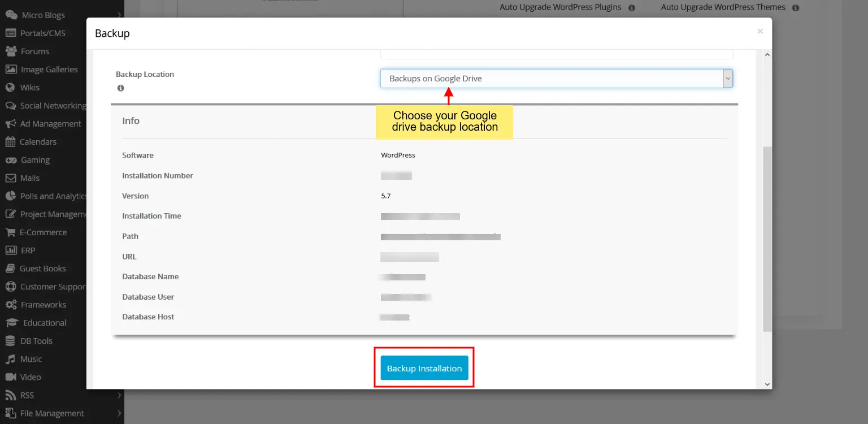Click the Wikis sidebar icon
Image resolution: width=868 pixels, height=424 pixels.
click(12, 87)
